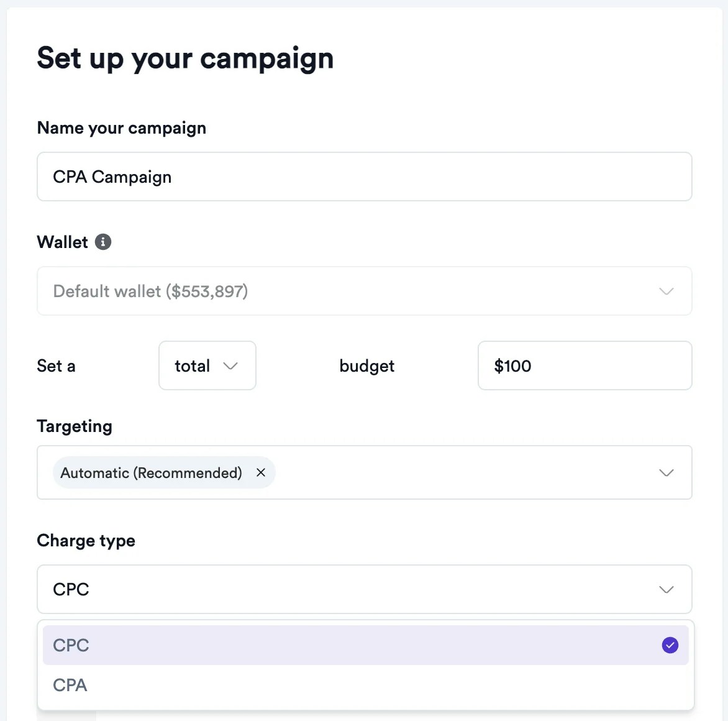The height and width of the screenshot is (721, 728).
Task: Click the Targeting label text
Action: click(75, 426)
